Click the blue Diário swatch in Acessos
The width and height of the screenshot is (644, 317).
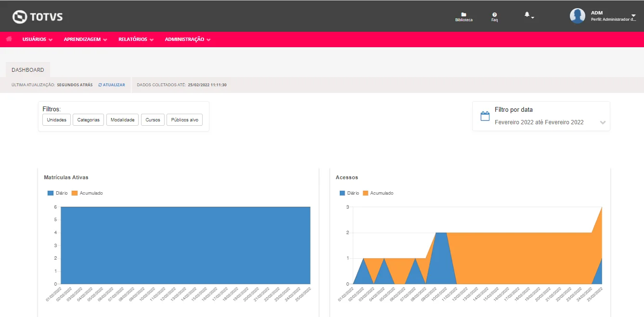pyautogui.click(x=342, y=193)
